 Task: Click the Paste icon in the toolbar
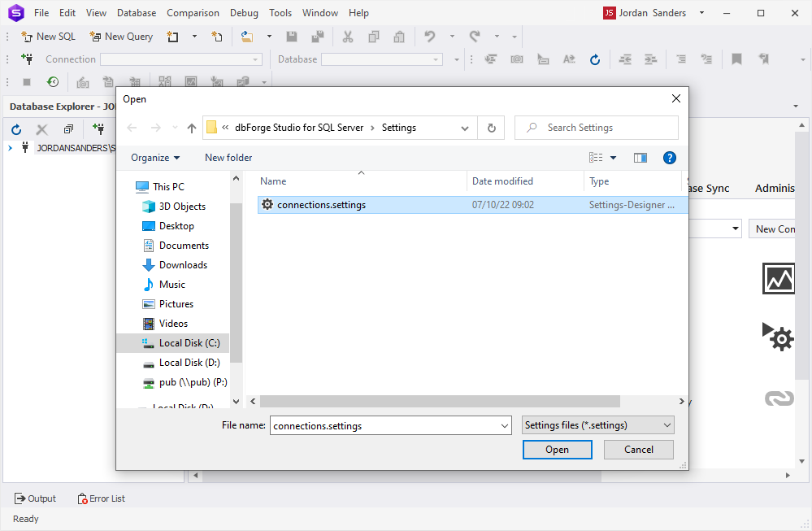[x=399, y=37]
